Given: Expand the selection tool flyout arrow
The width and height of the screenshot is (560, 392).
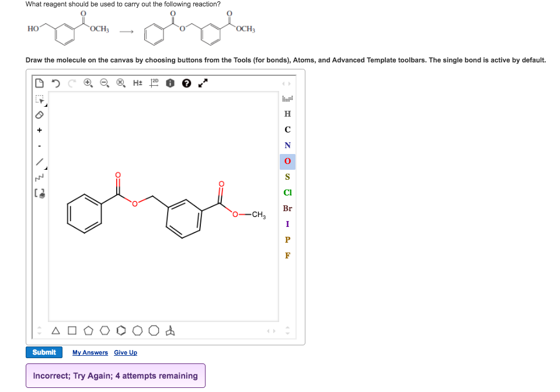Looking at the screenshot, I should 46,105.
